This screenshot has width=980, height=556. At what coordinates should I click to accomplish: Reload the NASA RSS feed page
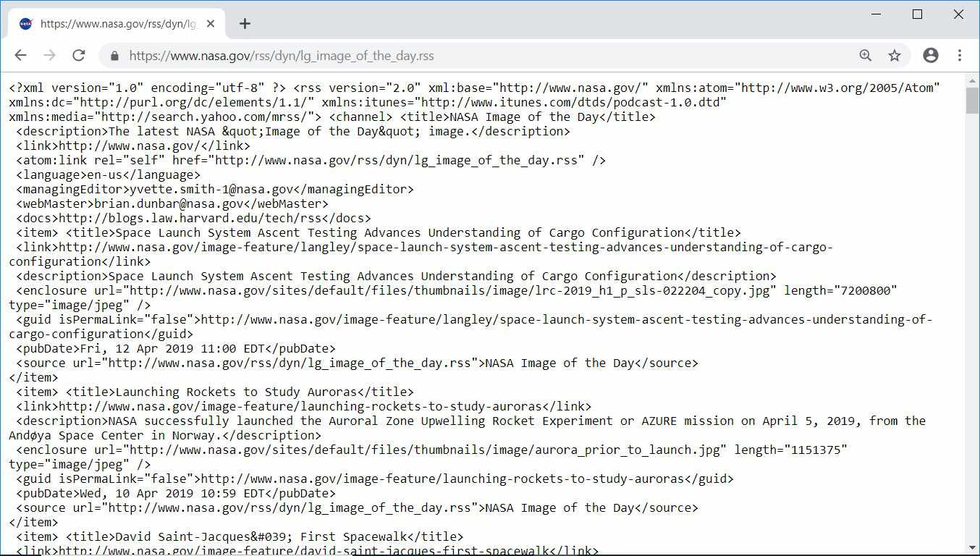click(79, 56)
